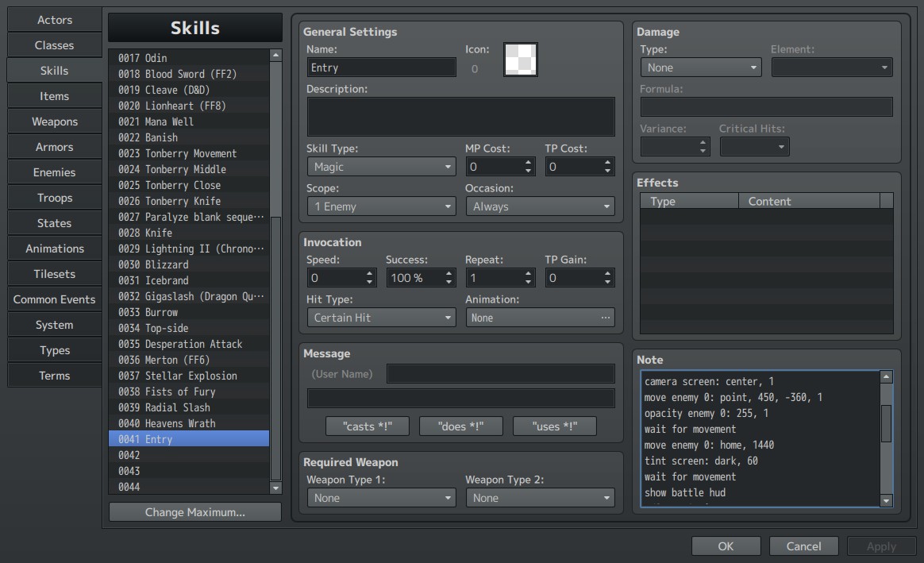
Task: Click the Animation ellipsis browse button
Action: tap(605, 318)
